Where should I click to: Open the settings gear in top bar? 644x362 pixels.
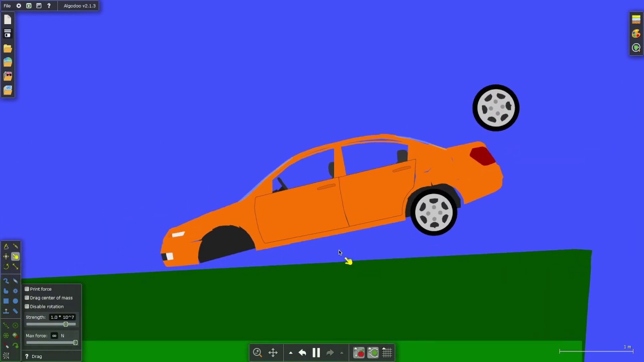19,6
